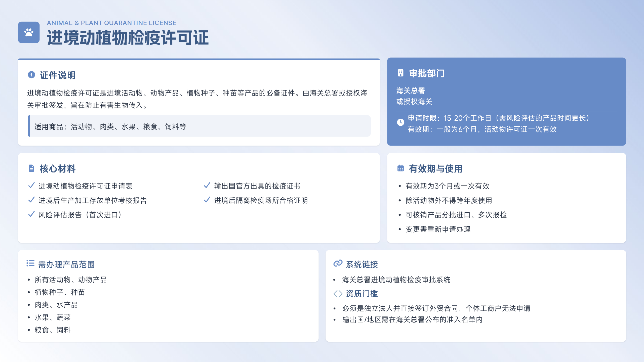Click the angle brackets icon beside 资质门槛
Viewport: 644px width, 362px height.
pyautogui.click(x=338, y=294)
